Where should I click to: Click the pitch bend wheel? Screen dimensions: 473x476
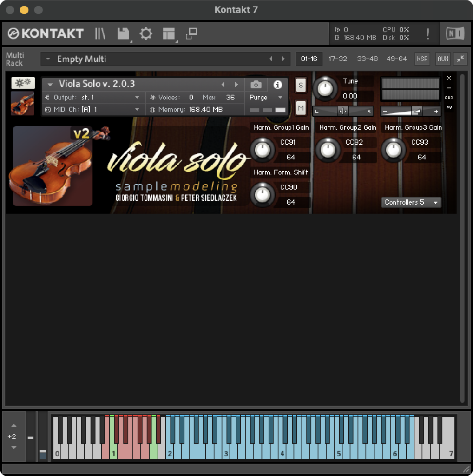point(31,437)
